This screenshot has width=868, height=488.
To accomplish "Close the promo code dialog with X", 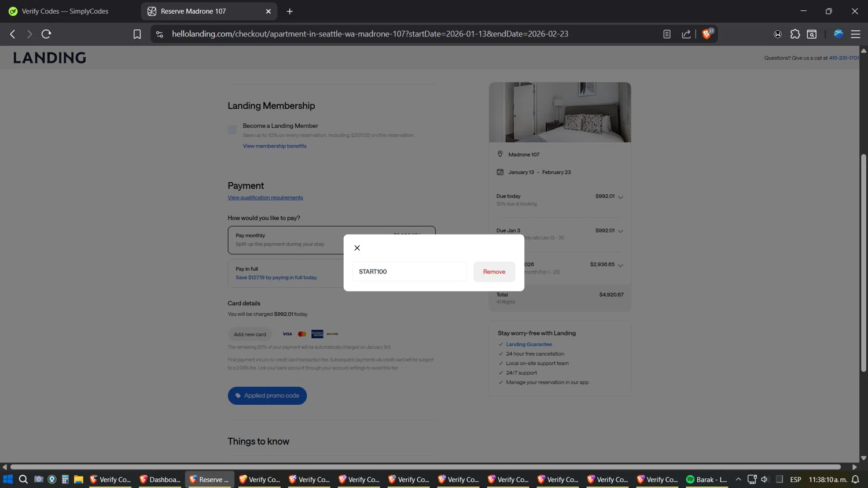I will (357, 248).
